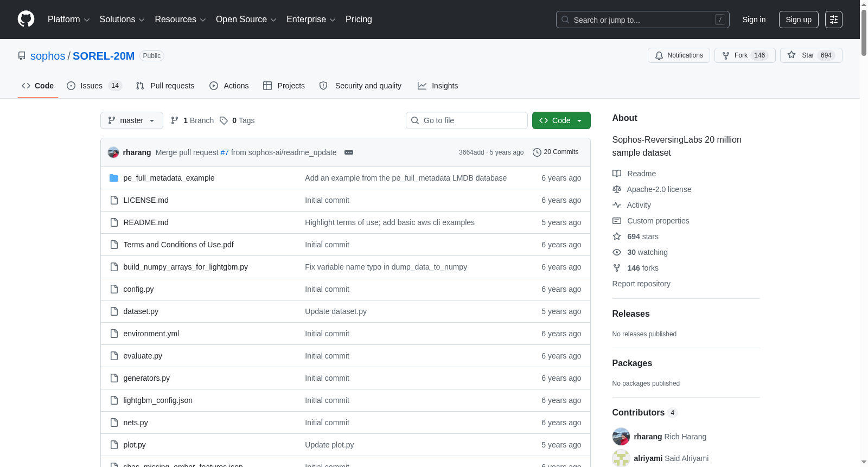
Task: Switch to the Pull requests tab
Action: (165, 86)
